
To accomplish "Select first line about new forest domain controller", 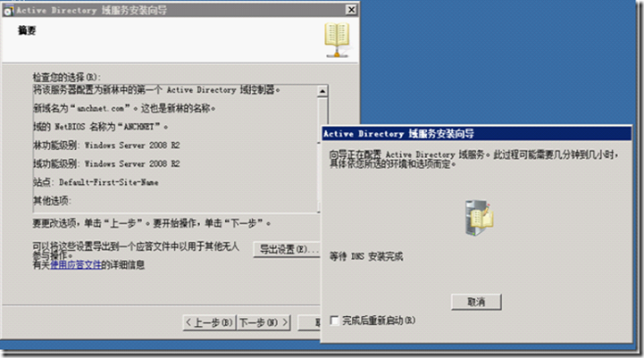I will point(156,90).
